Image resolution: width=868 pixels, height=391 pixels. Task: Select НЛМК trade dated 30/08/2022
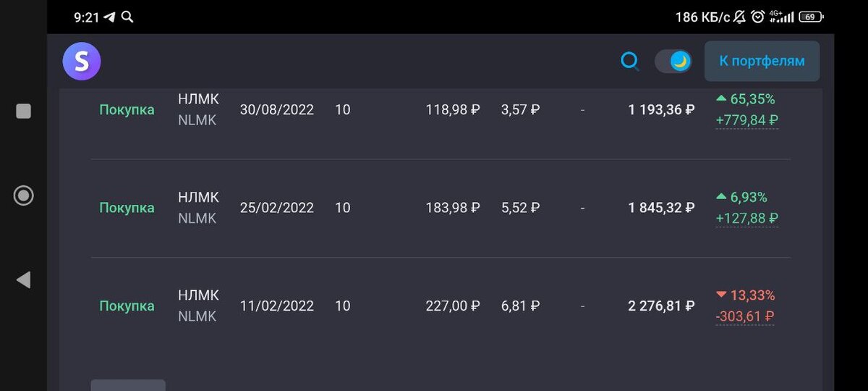[441, 110]
